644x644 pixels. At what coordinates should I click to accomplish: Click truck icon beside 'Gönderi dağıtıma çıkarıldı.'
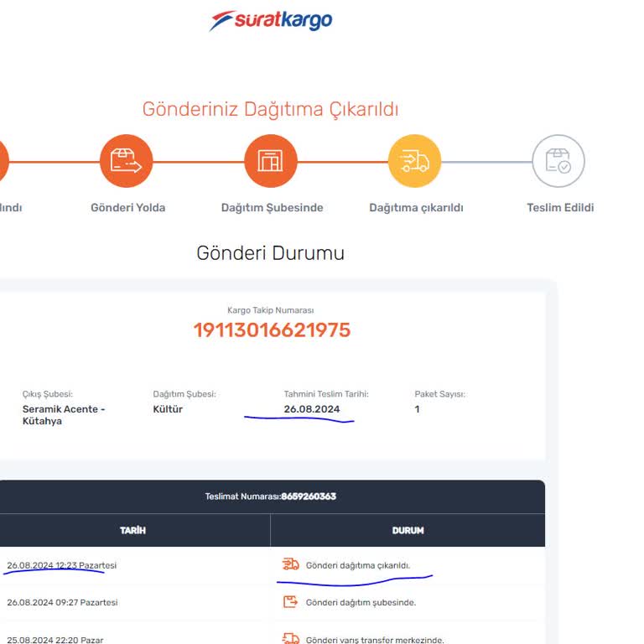(290, 564)
